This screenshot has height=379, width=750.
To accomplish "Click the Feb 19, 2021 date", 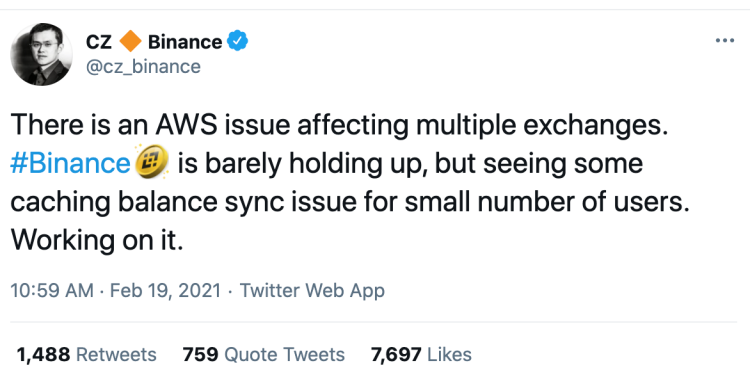I will coord(165,290).
